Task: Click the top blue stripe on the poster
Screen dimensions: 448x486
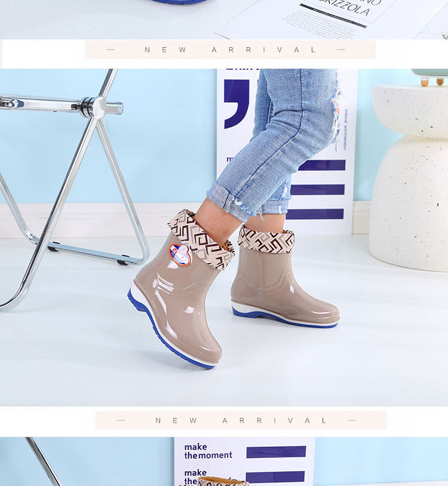Action: [x=321, y=165]
